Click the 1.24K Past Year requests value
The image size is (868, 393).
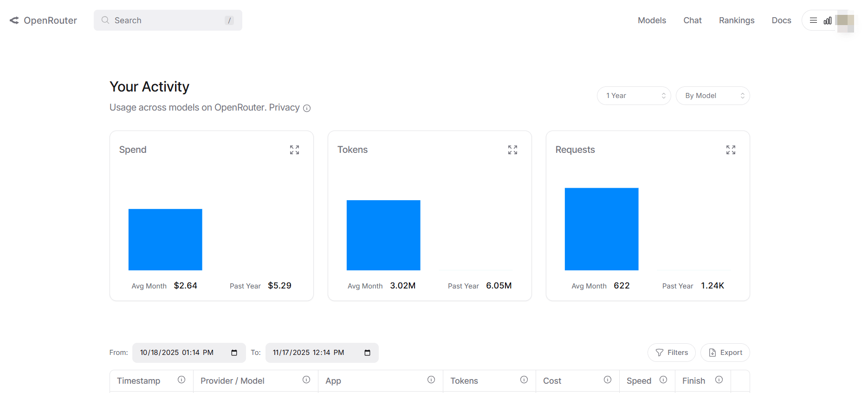click(713, 286)
